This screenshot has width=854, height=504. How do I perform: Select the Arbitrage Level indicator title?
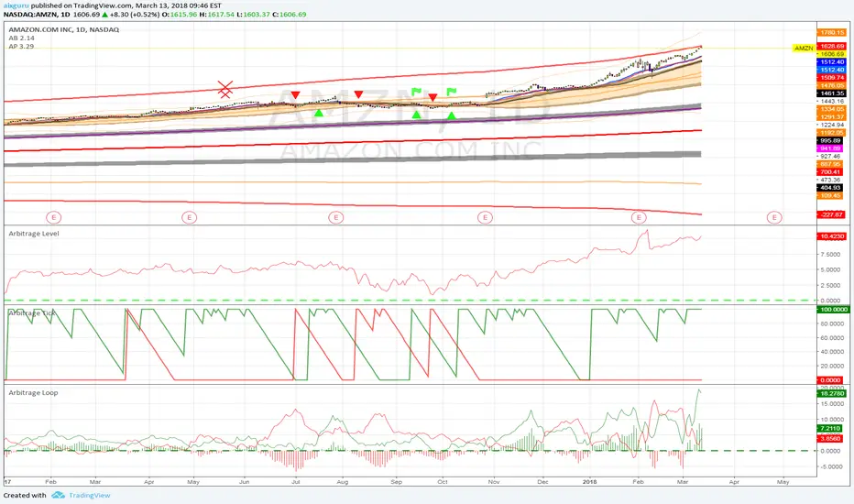(34, 233)
